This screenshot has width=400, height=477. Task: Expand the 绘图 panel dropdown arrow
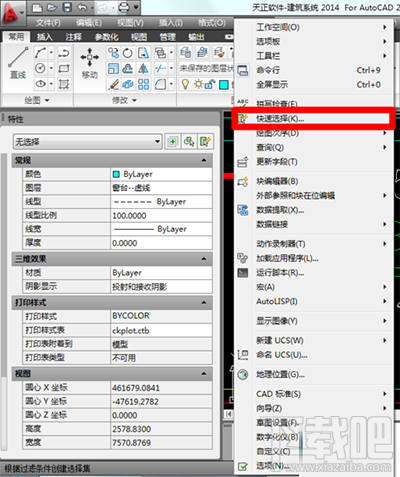click(x=47, y=100)
